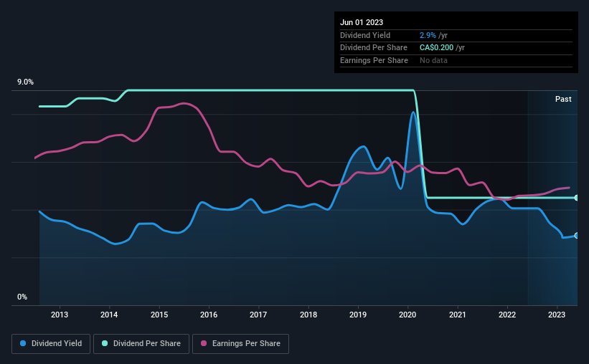Select the 2016 label on the x-axis

point(209,315)
